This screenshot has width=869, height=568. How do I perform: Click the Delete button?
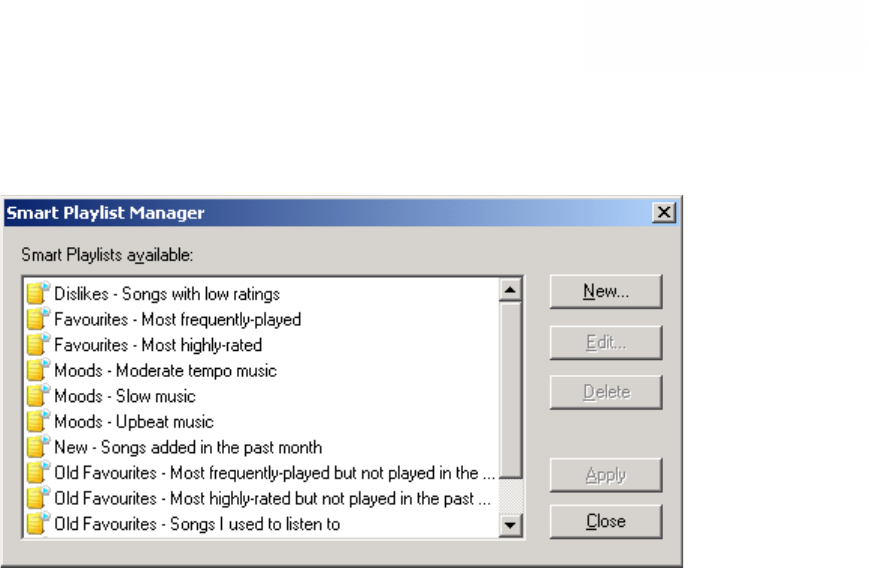[606, 392]
